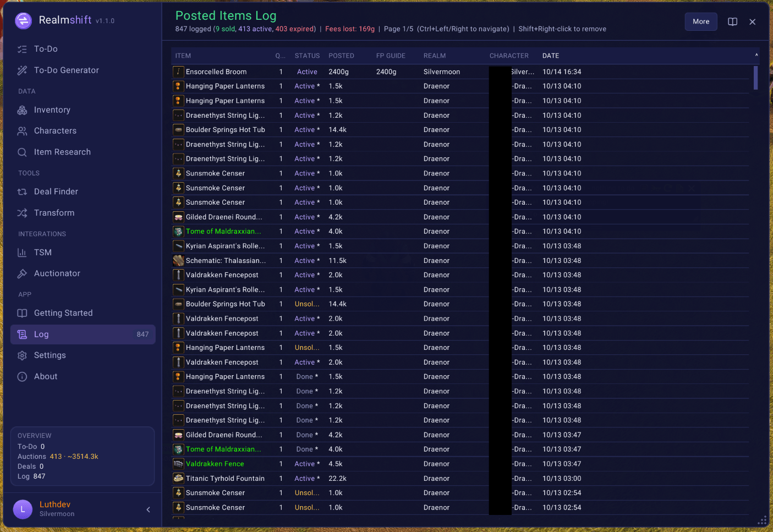Click the Ensorcelled Broom item icon
The width and height of the screenshot is (773, 532).
pos(178,72)
